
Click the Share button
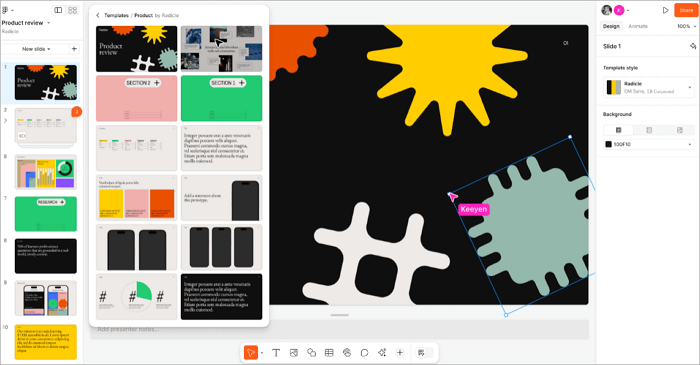[x=686, y=10]
